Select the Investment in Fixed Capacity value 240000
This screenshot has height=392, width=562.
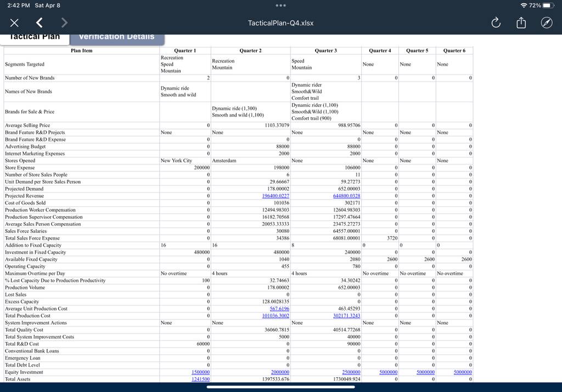(352, 252)
